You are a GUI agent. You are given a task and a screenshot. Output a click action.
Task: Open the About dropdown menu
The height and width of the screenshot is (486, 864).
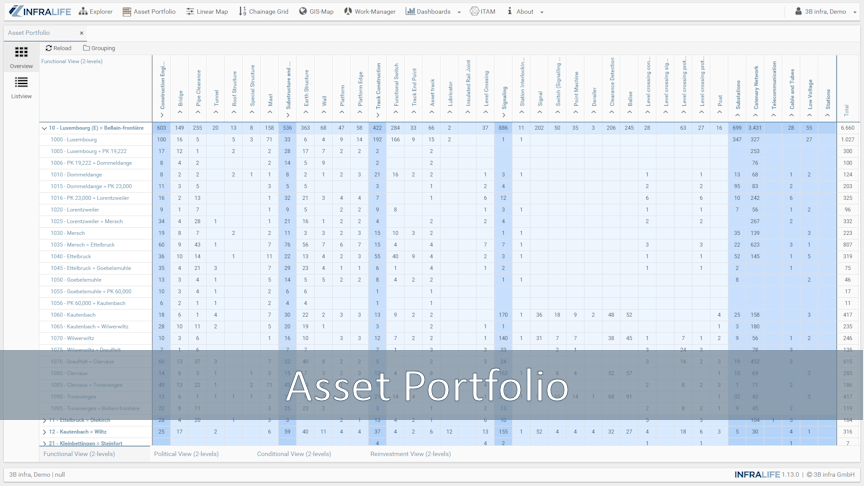(525, 12)
